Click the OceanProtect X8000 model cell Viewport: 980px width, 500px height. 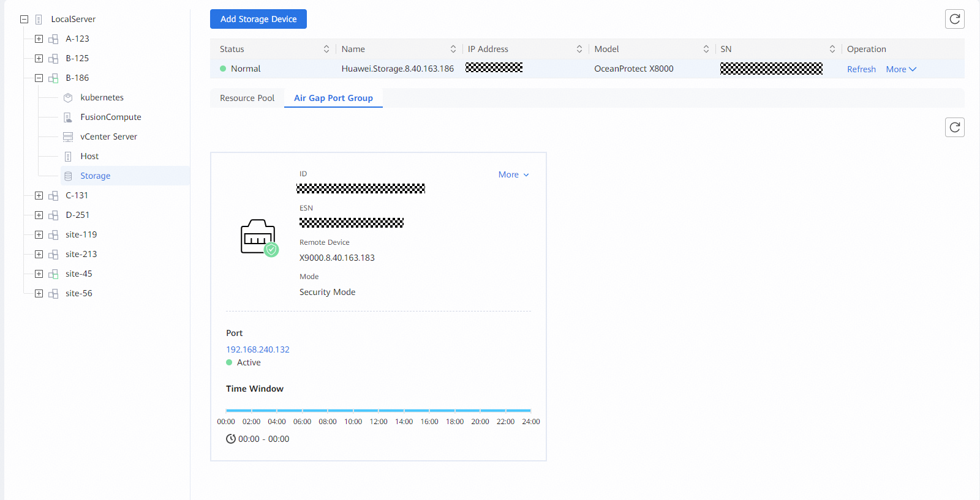point(634,69)
